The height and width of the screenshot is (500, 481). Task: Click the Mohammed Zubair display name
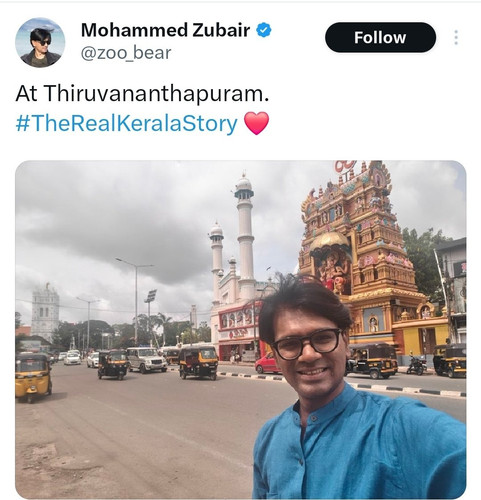click(165, 30)
